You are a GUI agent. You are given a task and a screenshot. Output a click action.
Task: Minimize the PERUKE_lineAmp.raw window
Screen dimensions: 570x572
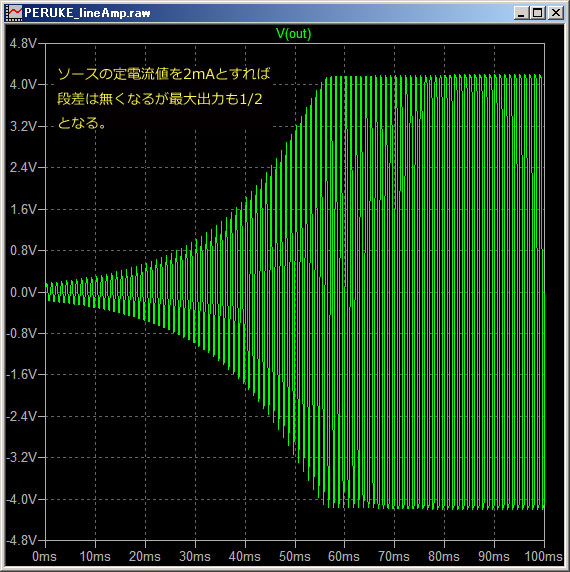(521, 13)
